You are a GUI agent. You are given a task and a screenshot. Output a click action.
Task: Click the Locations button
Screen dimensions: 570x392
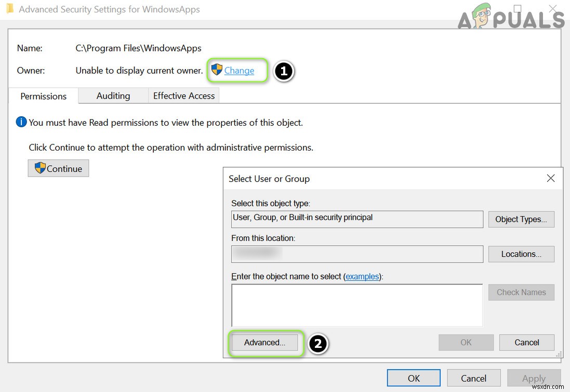click(521, 254)
